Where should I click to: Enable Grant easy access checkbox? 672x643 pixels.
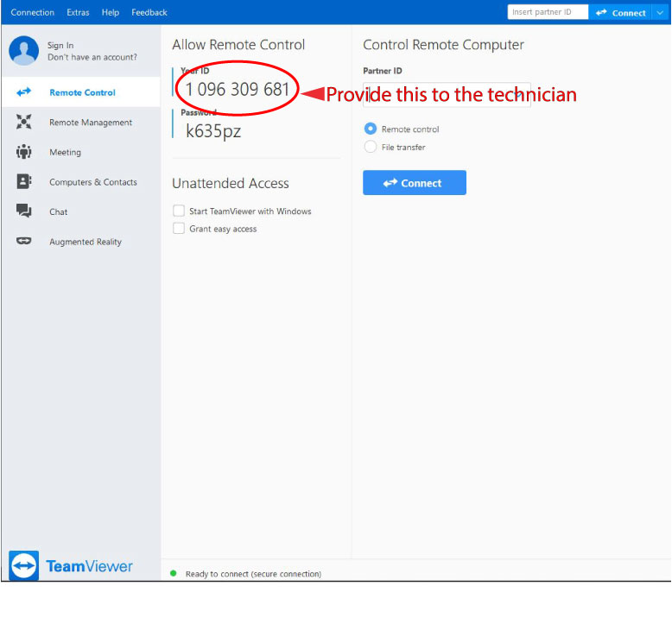pos(179,229)
